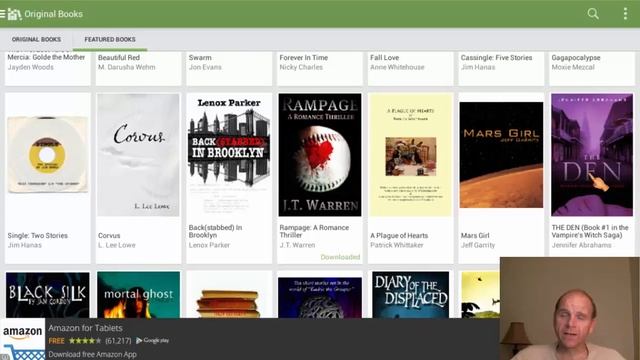
Task: Click author name Anne Whitehouse
Action: (397, 67)
